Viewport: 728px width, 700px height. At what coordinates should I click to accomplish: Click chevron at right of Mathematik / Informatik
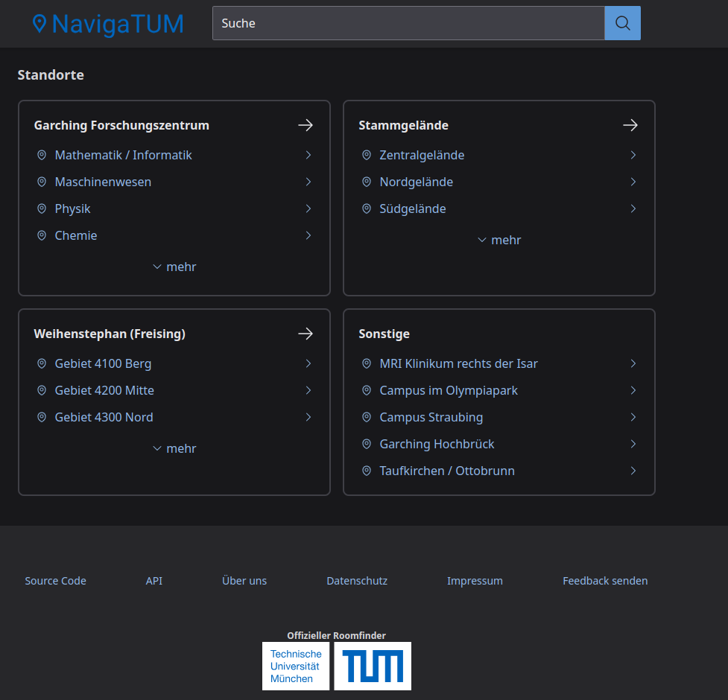click(x=308, y=155)
